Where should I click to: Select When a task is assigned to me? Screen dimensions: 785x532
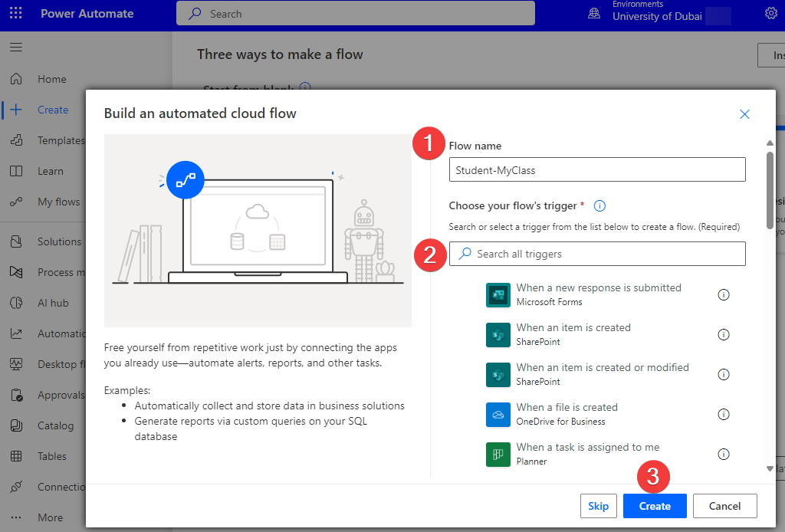[588, 453]
